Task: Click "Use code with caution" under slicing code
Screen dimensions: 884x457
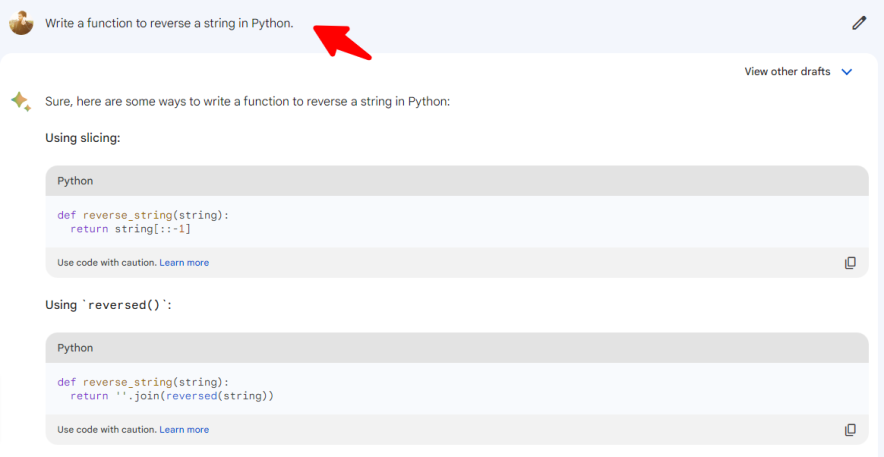Action: pos(107,263)
